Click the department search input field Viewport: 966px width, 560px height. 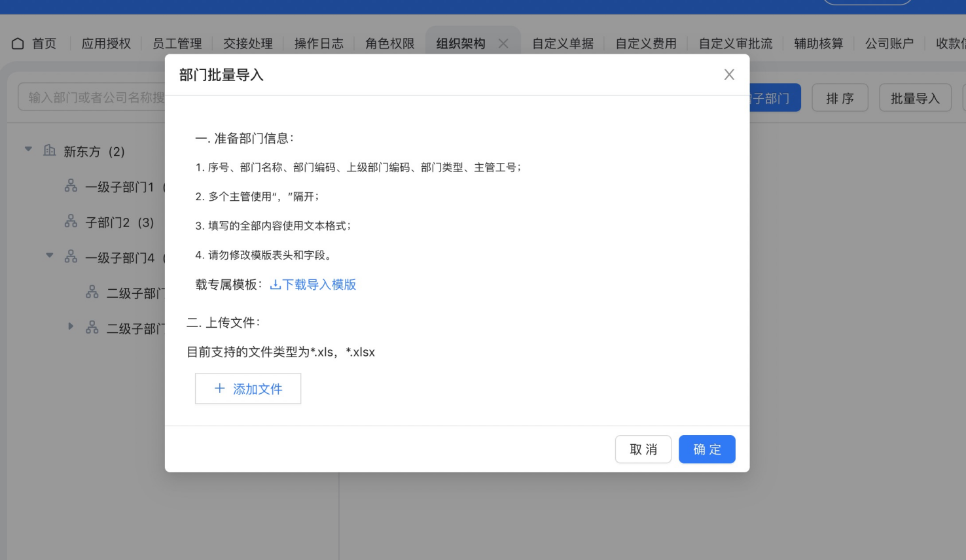point(92,97)
